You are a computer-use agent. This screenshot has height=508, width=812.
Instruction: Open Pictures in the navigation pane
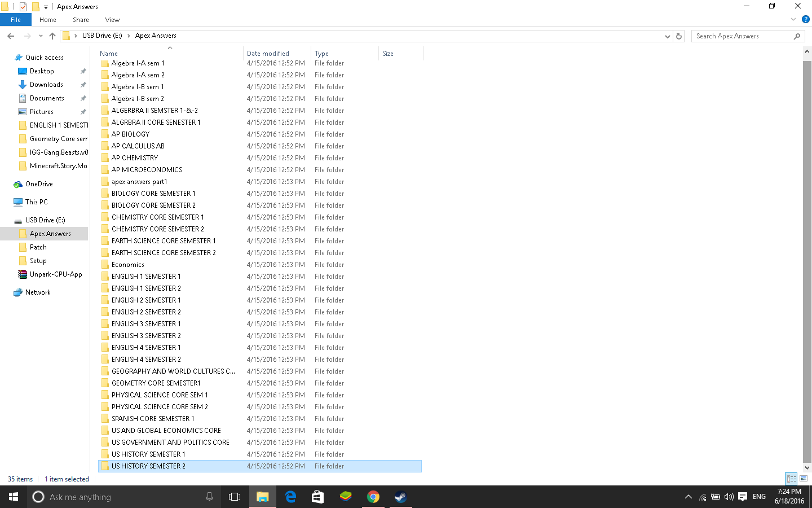pos(42,112)
